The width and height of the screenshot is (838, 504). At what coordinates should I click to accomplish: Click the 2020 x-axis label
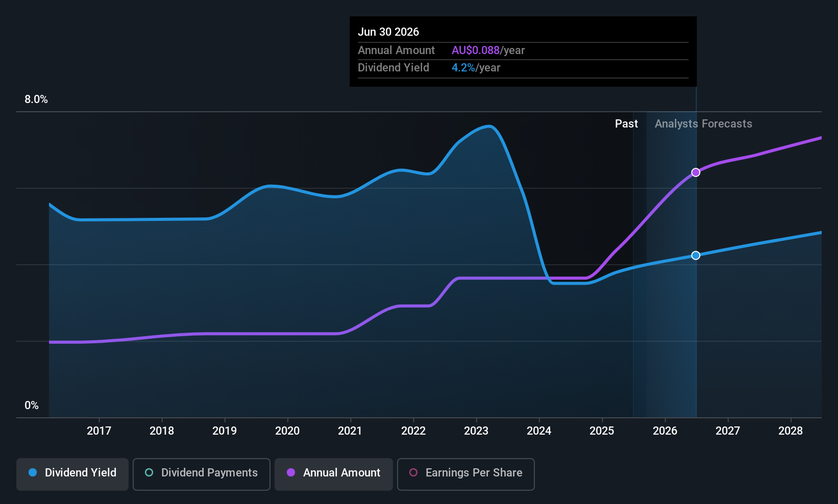(287, 431)
